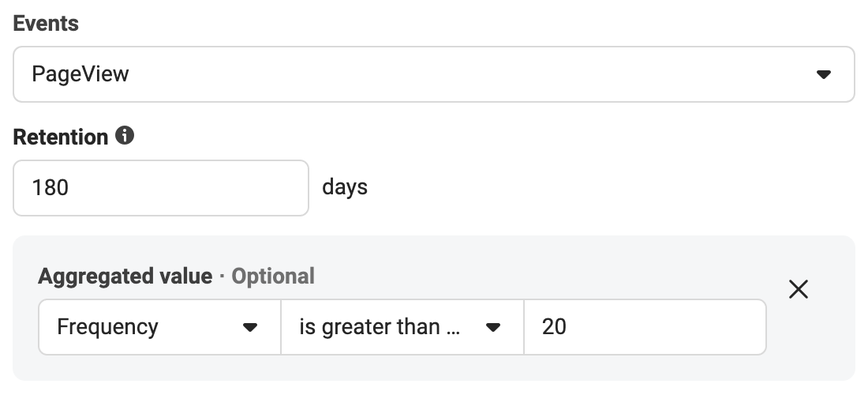868x395 pixels.
Task: Select the 'PageView' text in Events box
Action: 80,74
